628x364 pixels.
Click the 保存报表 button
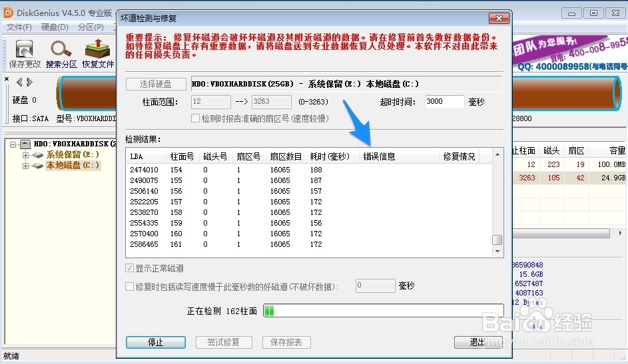(x=286, y=343)
